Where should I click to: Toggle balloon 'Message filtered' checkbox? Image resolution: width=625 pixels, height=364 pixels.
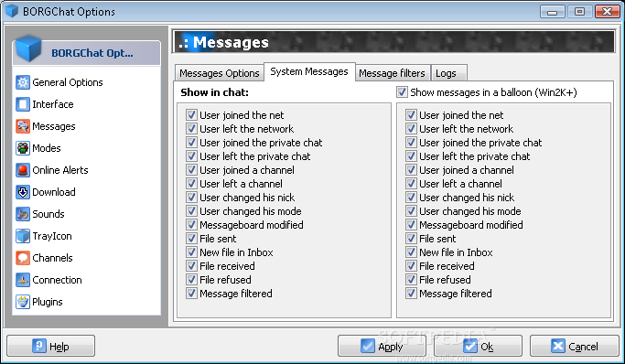point(411,294)
